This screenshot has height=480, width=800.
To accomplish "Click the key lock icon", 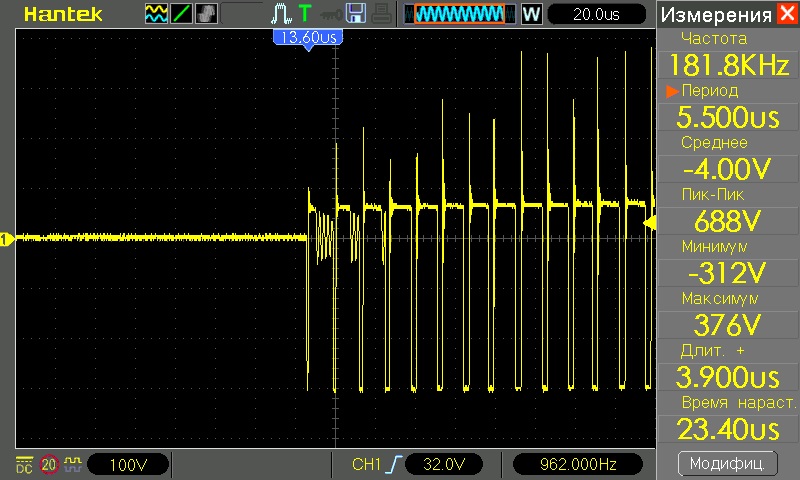I will point(331,14).
